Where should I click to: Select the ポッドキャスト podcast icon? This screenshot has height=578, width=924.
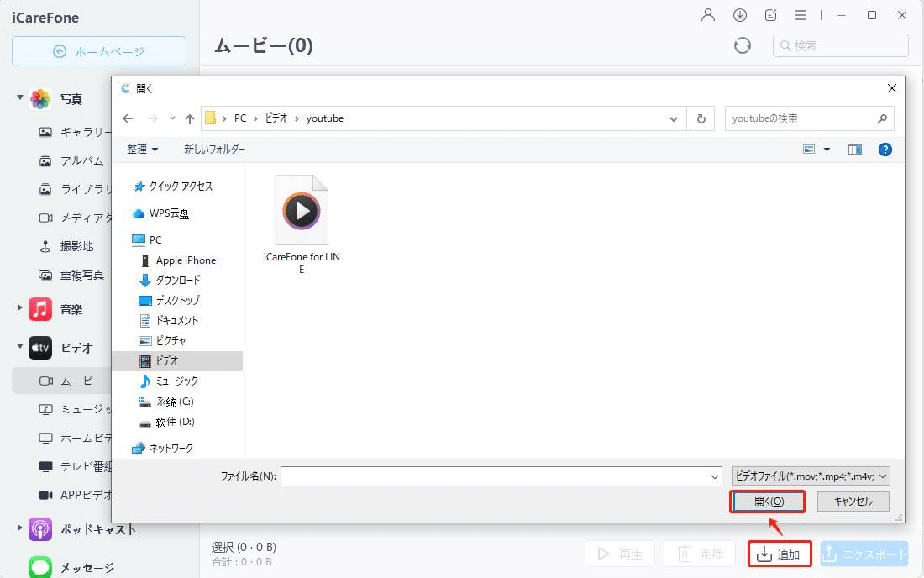[x=40, y=529]
